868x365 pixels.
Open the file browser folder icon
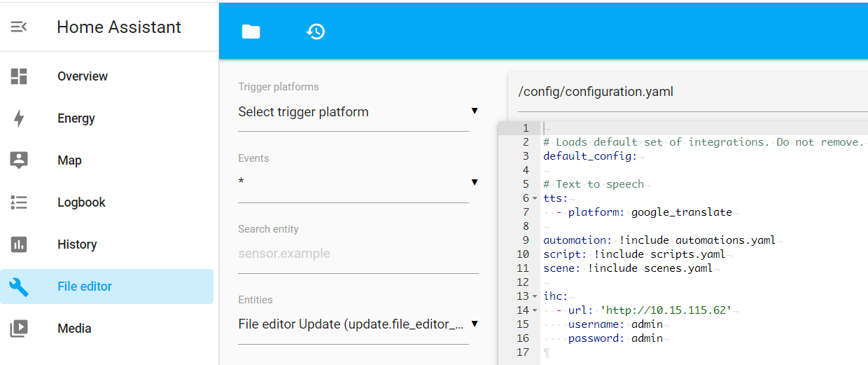pyautogui.click(x=251, y=32)
